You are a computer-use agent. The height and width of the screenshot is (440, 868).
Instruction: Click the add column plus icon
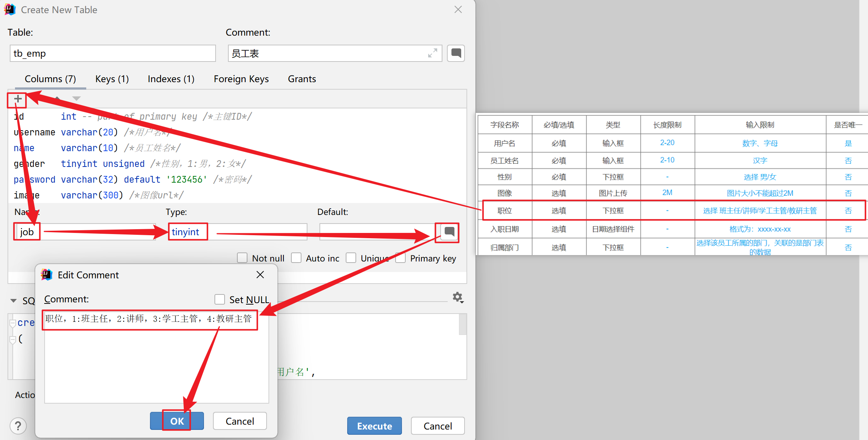(x=18, y=99)
